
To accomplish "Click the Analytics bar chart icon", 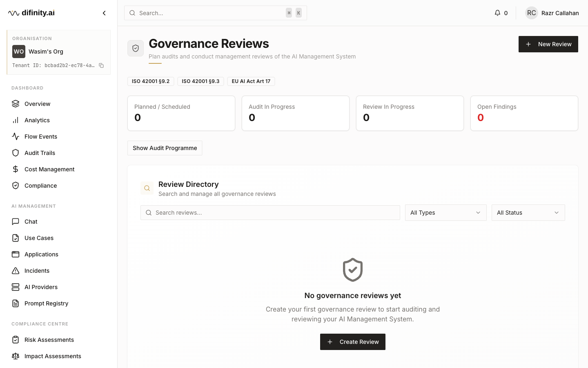I will (x=16, y=120).
